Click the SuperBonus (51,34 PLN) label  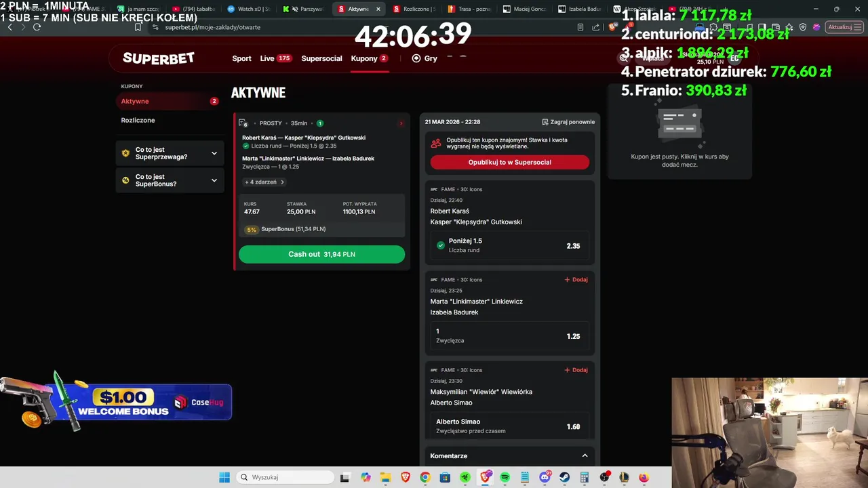(x=294, y=229)
